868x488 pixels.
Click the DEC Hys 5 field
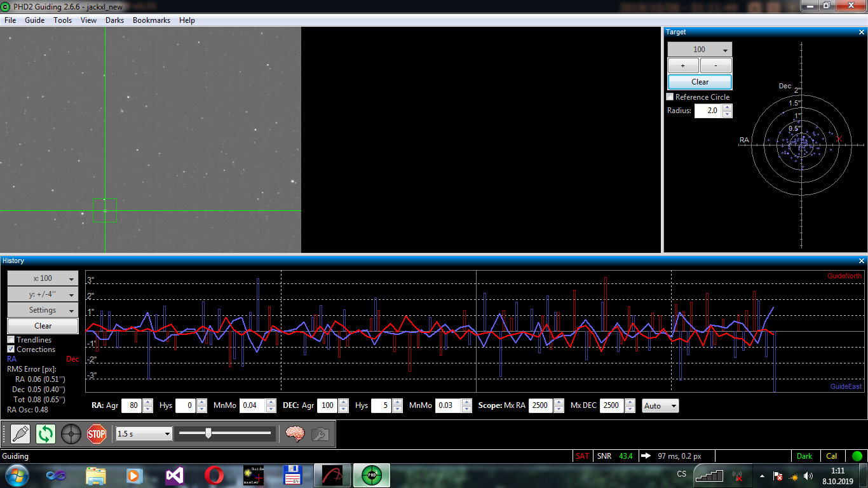381,405
